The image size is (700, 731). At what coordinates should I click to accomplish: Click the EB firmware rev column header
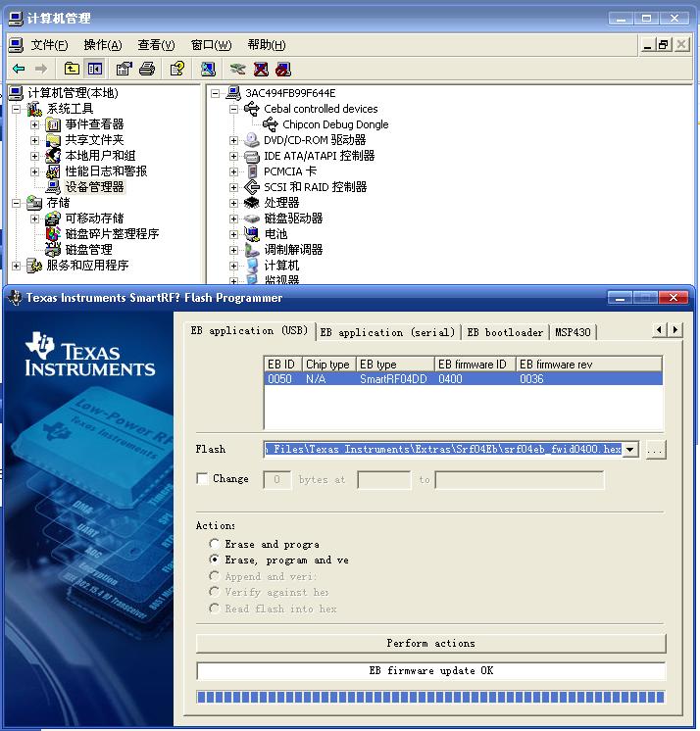click(588, 365)
